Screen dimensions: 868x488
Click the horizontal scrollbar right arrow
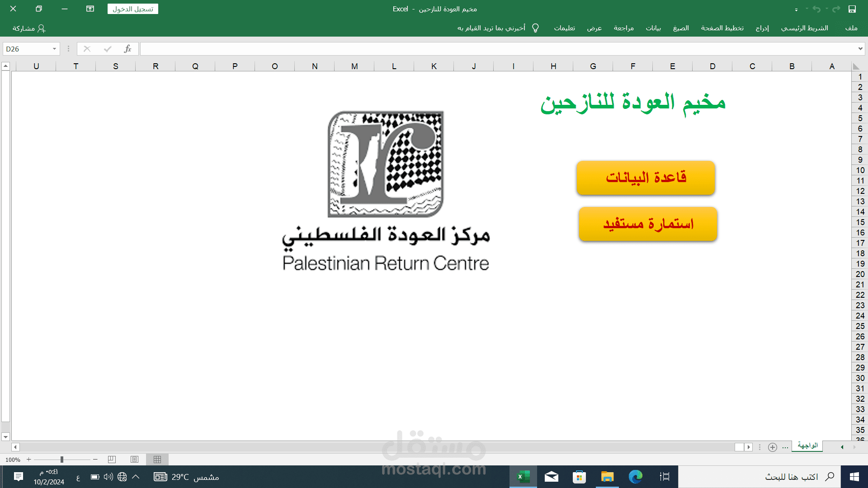[749, 447]
